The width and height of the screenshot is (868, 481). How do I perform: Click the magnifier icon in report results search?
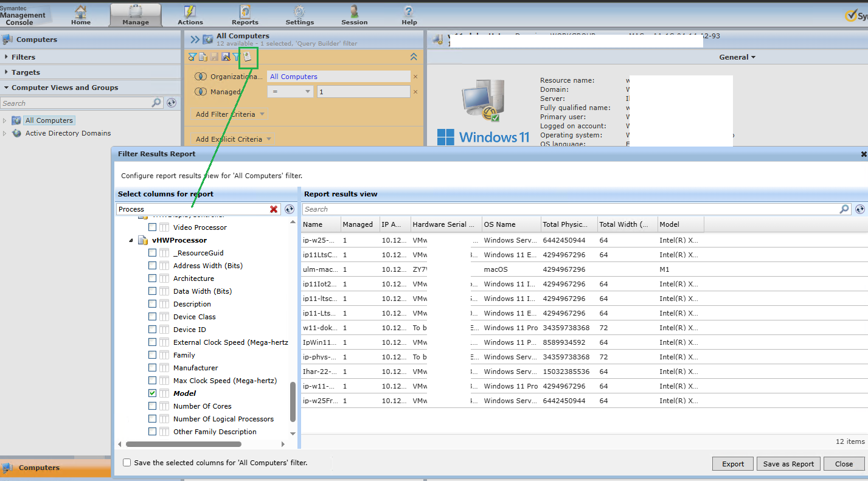pyautogui.click(x=844, y=209)
